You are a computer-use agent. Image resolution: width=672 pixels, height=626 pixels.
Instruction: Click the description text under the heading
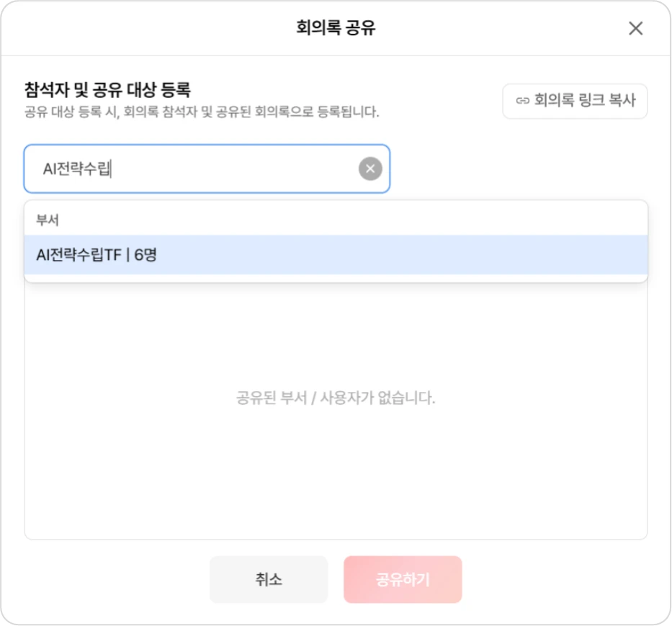(x=202, y=112)
